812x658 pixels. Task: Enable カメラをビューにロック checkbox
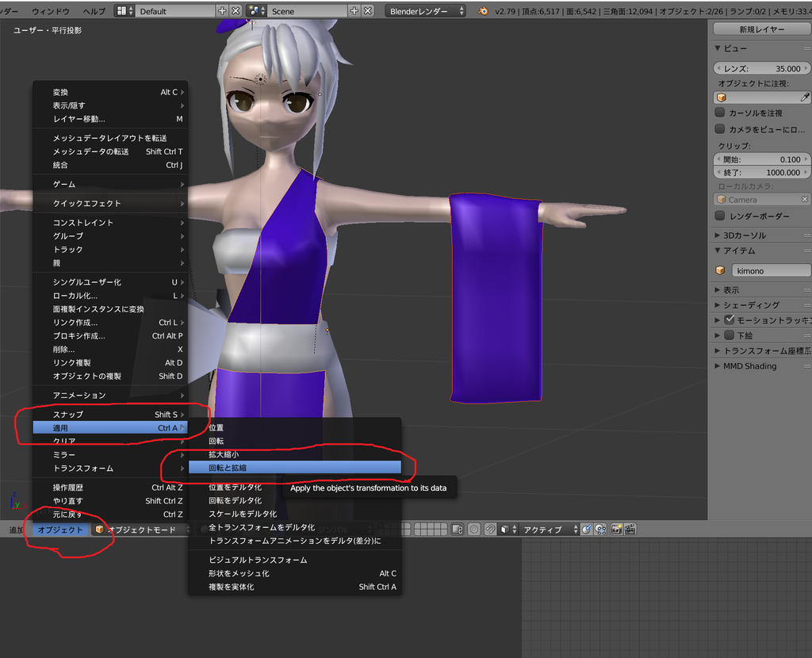click(719, 129)
